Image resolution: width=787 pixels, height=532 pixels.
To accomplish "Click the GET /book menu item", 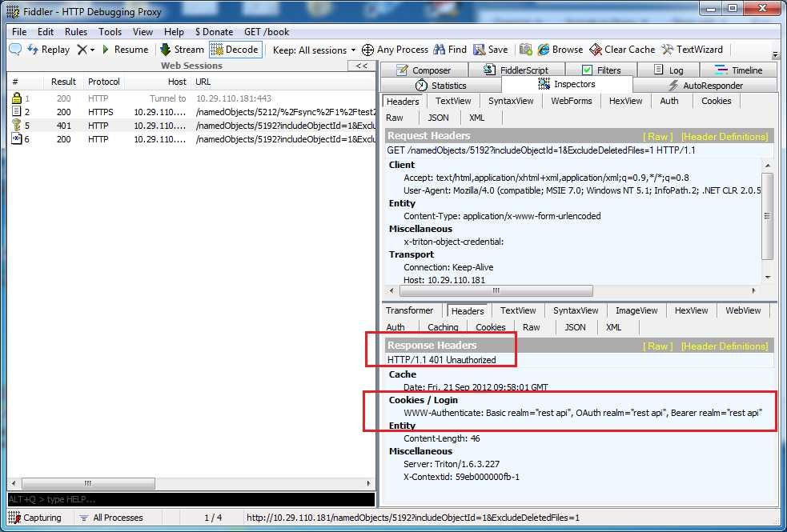I will (x=267, y=31).
